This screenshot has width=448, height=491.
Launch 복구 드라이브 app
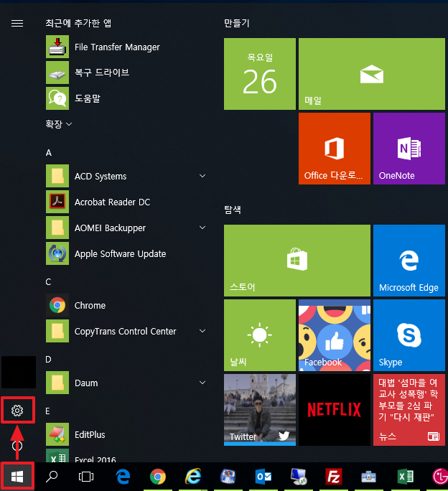tap(126, 73)
